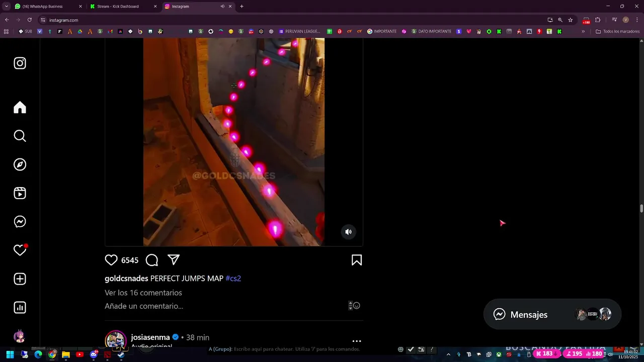The height and width of the screenshot is (362, 644).
Task: Open josiasenma post options menu
Action: [x=357, y=341]
